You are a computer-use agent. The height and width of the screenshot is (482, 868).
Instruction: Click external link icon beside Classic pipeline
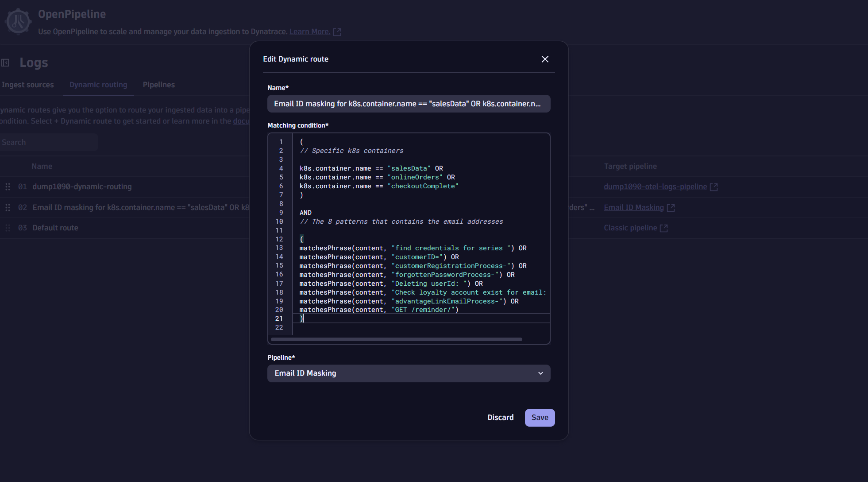[x=664, y=228]
